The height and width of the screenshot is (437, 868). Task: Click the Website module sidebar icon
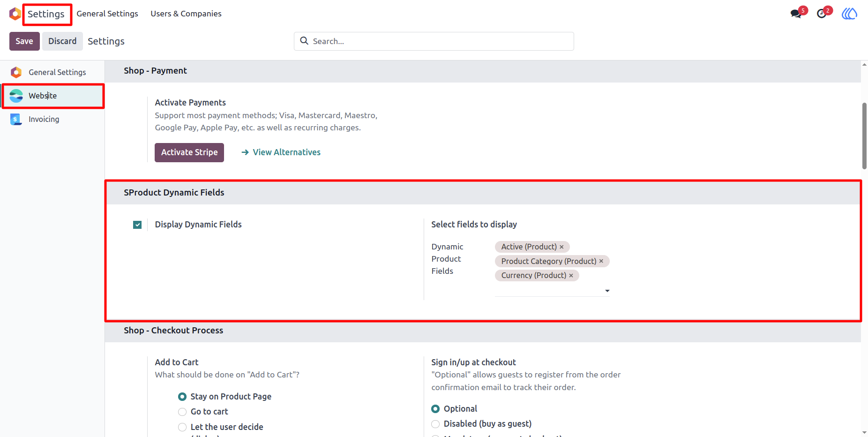point(16,96)
